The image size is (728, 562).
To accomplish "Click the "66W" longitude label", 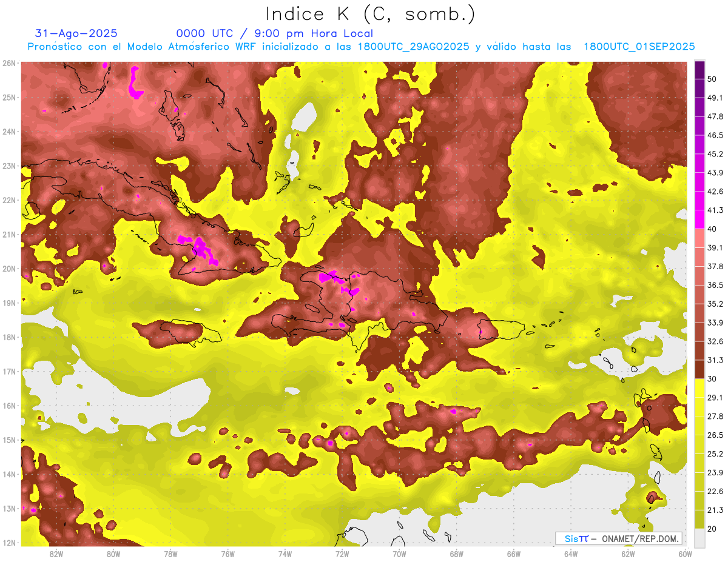I will coord(514,554).
